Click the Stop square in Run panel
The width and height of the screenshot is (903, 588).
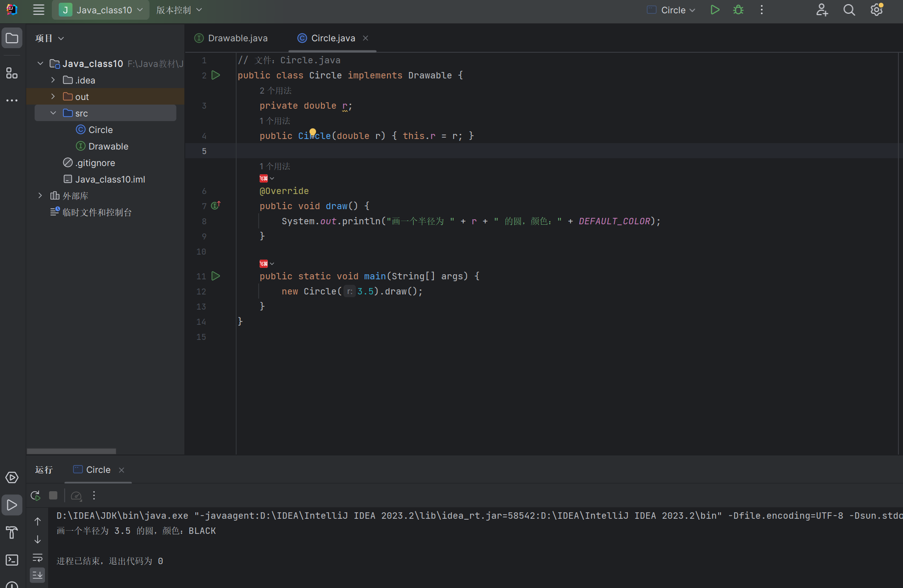coord(53,495)
